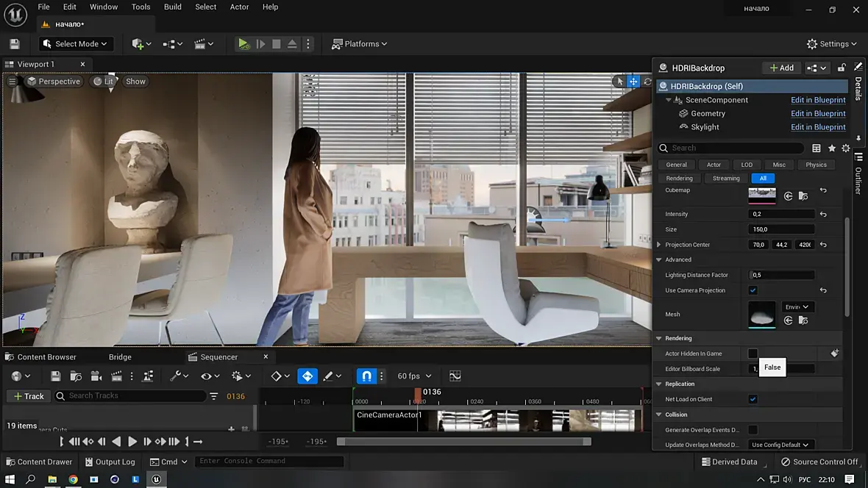The height and width of the screenshot is (488, 868).
Task: Click the Browse to Cubemap asset icon
Action: 803,196
